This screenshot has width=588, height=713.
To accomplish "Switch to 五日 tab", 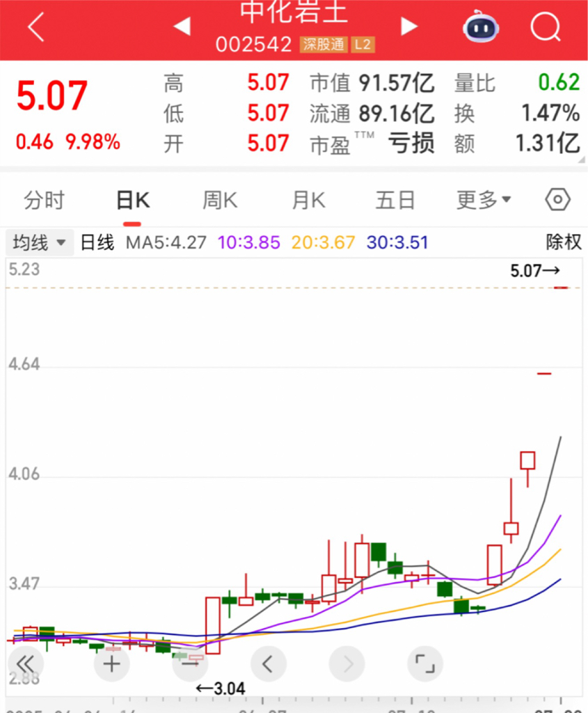I will [395, 200].
